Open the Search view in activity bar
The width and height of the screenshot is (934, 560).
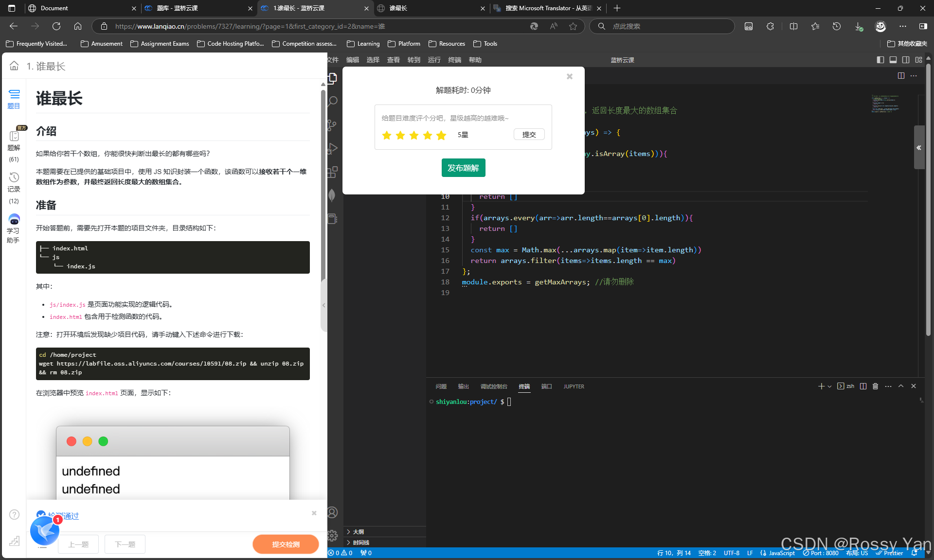pyautogui.click(x=333, y=101)
